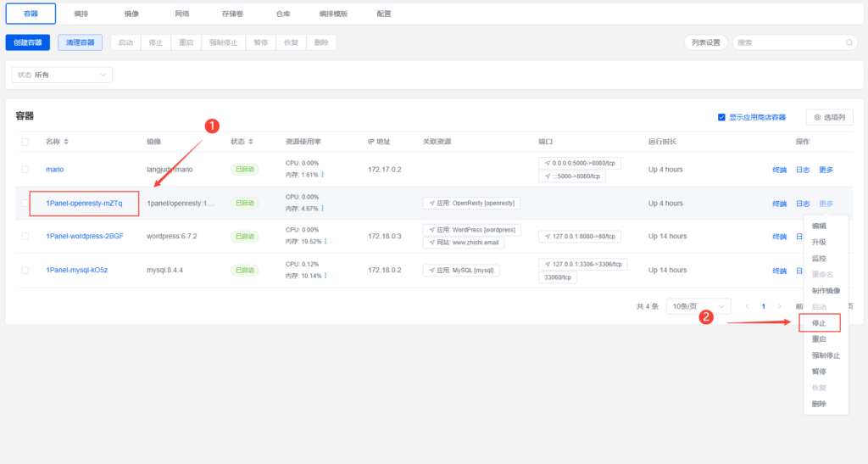Select the 容器 tab
Screen dimensions: 868x464
(31, 14)
